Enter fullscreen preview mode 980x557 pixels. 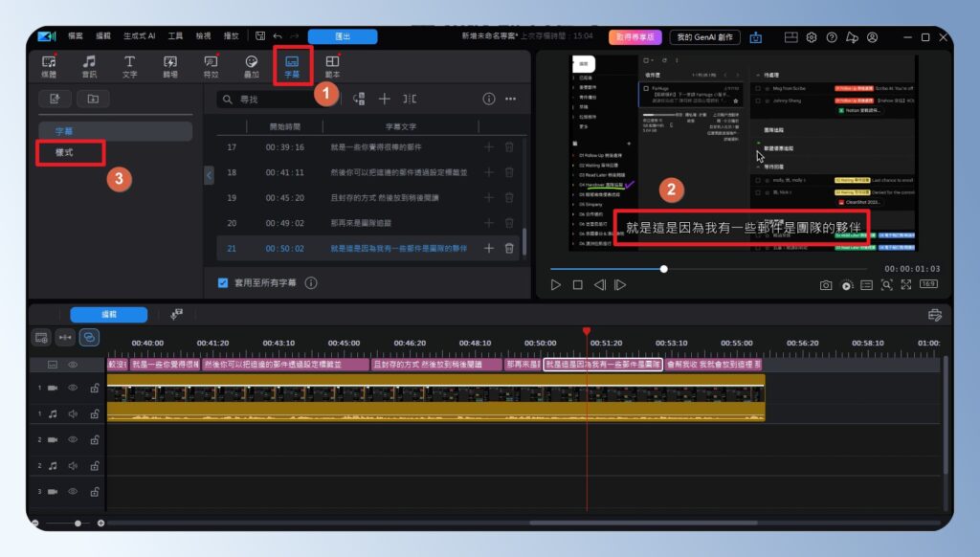(x=906, y=284)
